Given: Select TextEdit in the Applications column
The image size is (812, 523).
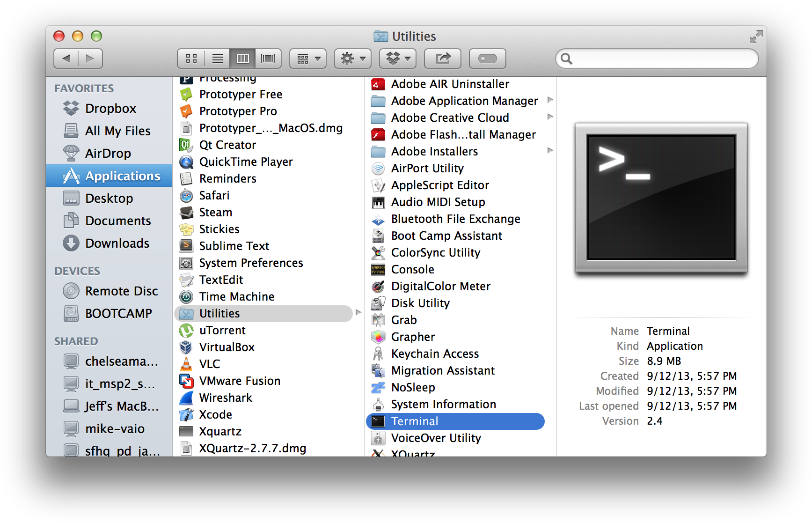Looking at the screenshot, I should point(264,280).
